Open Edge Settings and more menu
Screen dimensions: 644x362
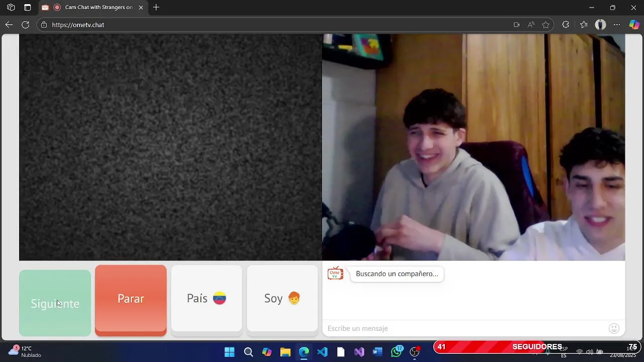[x=617, y=25]
